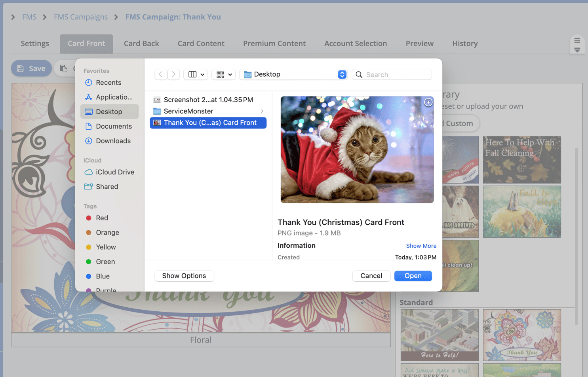The height and width of the screenshot is (377, 588).
Task: Switch to the Settings tab
Action: [x=35, y=44]
